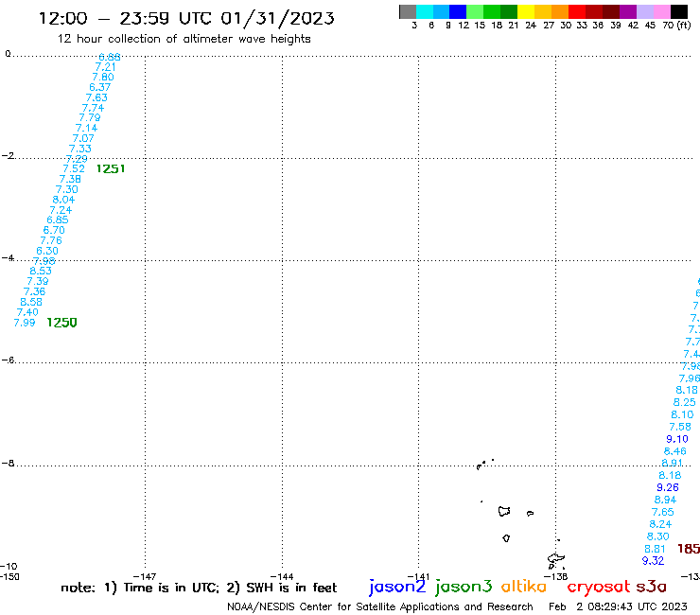Image resolution: width=700 pixels, height=615 pixels.
Task: Click the jason2 satellite legend label
Action: click(x=397, y=587)
